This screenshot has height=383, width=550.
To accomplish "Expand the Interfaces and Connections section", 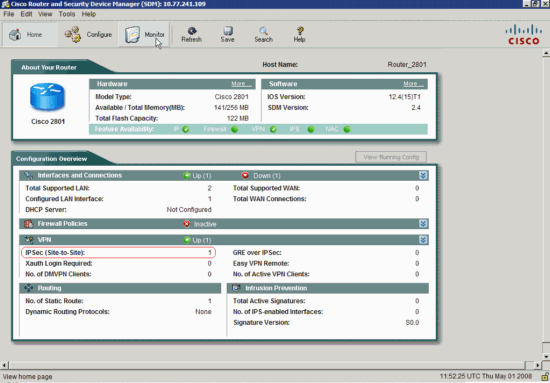I will (423, 175).
